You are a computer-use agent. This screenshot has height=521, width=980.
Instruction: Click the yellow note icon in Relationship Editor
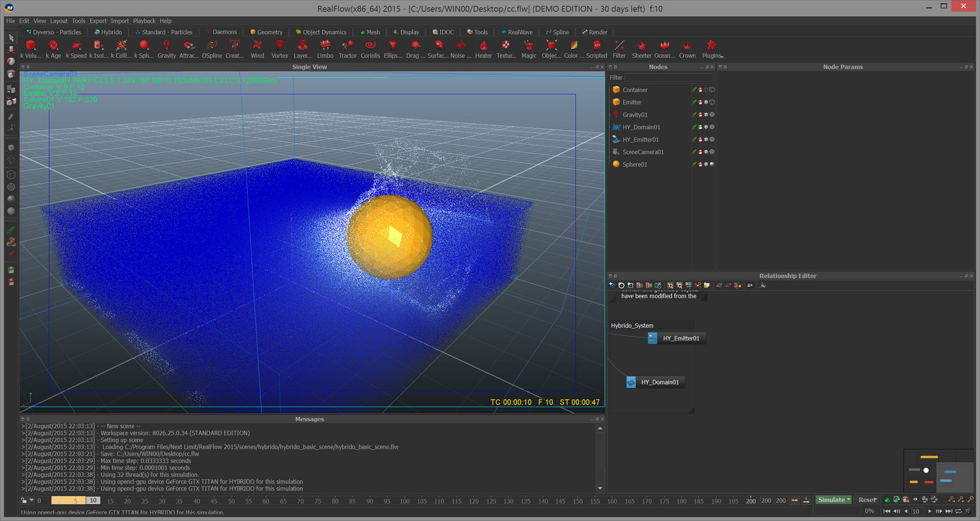[707, 286]
